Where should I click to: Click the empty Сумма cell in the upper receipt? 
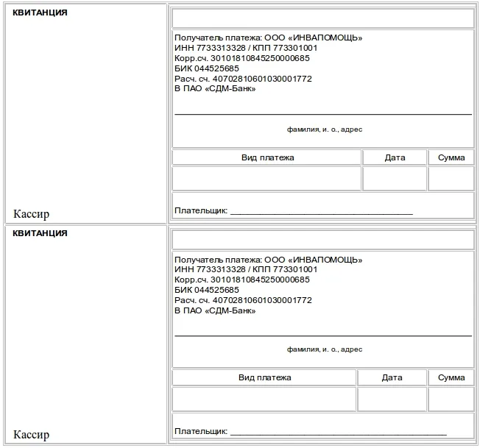pos(451,179)
